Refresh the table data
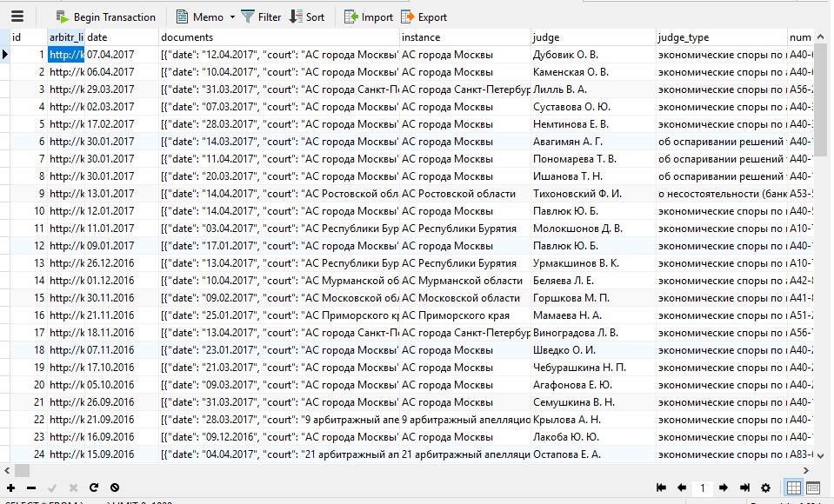Viewport: 834px width, 504px height. click(x=94, y=487)
